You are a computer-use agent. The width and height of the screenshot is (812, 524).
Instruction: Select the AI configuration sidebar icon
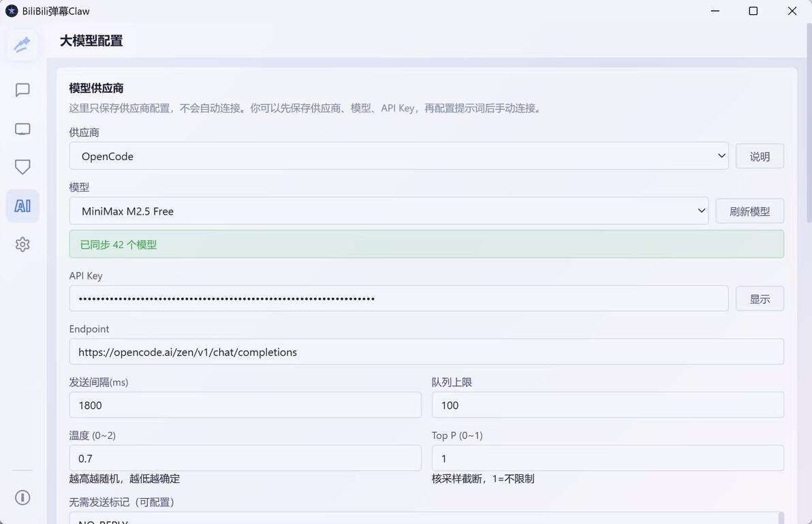pos(22,206)
